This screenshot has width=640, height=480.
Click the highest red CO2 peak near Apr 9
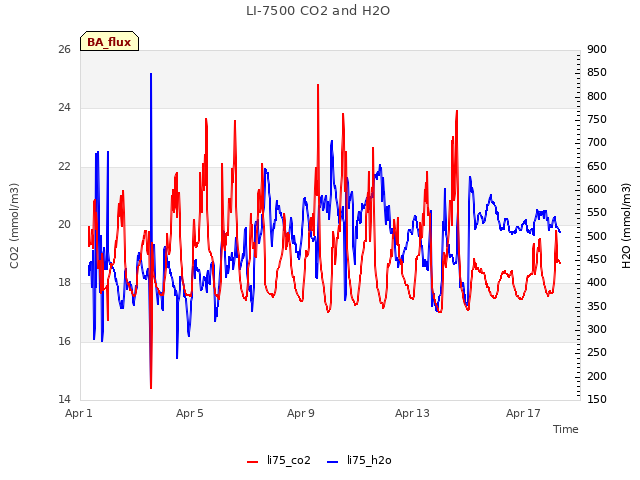(318, 85)
